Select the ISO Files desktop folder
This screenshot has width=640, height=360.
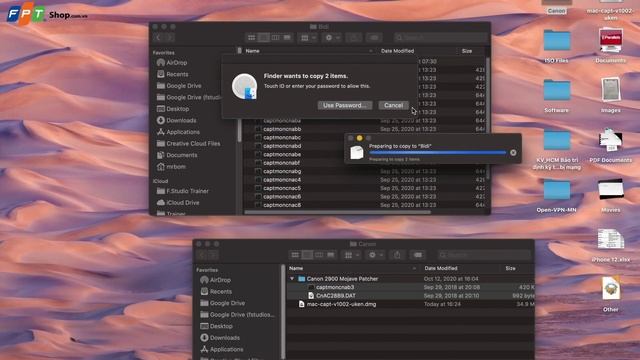(556, 46)
